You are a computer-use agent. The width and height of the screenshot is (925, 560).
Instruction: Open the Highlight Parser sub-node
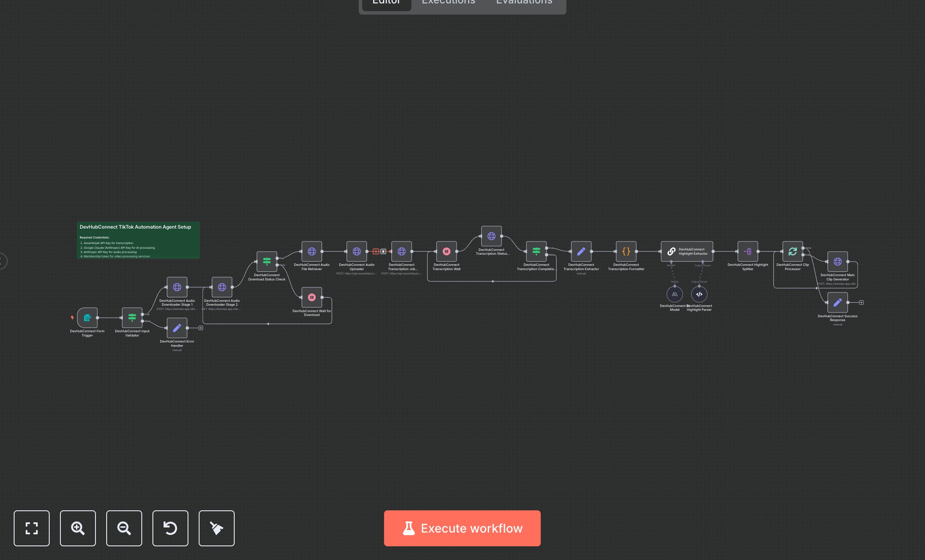(699, 294)
